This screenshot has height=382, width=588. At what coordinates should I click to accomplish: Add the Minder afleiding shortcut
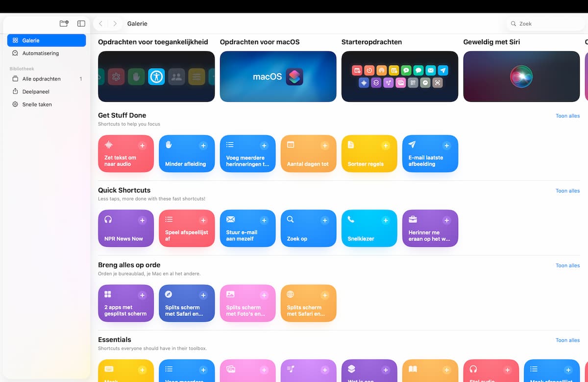click(x=203, y=145)
